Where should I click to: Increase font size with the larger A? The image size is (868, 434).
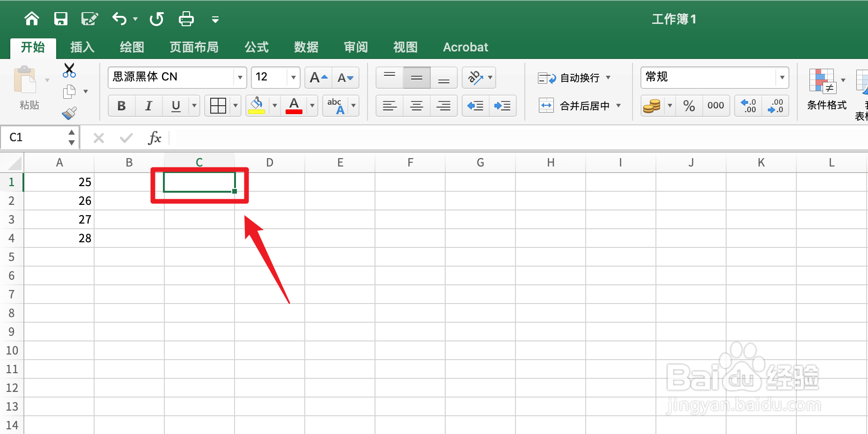(x=318, y=78)
